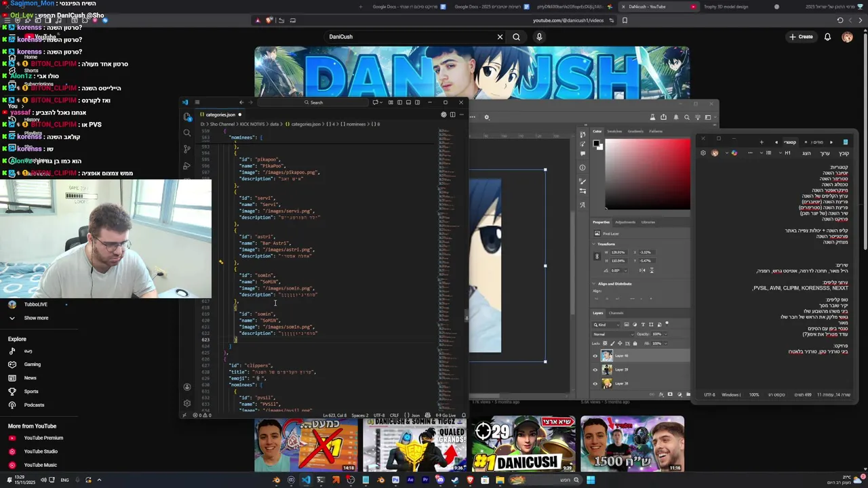
Task: Open YouTube Premium link
Action: [x=43, y=438]
